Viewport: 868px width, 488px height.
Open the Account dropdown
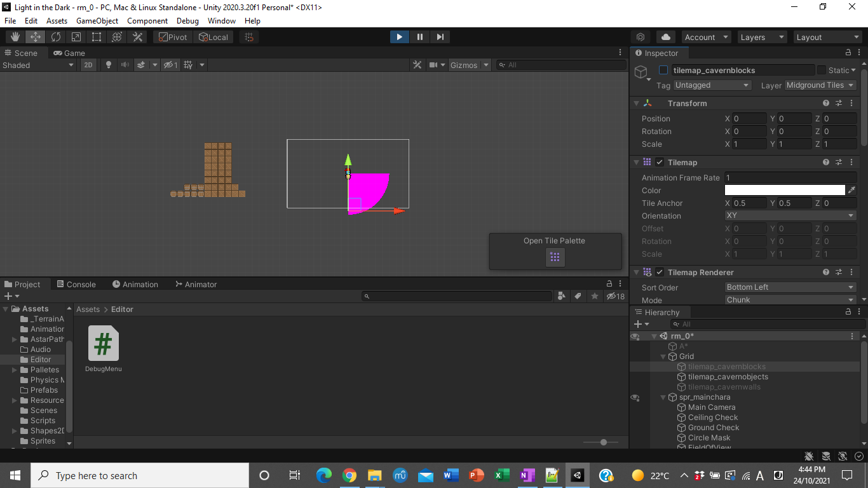pyautogui.click(x=705, y=37)
